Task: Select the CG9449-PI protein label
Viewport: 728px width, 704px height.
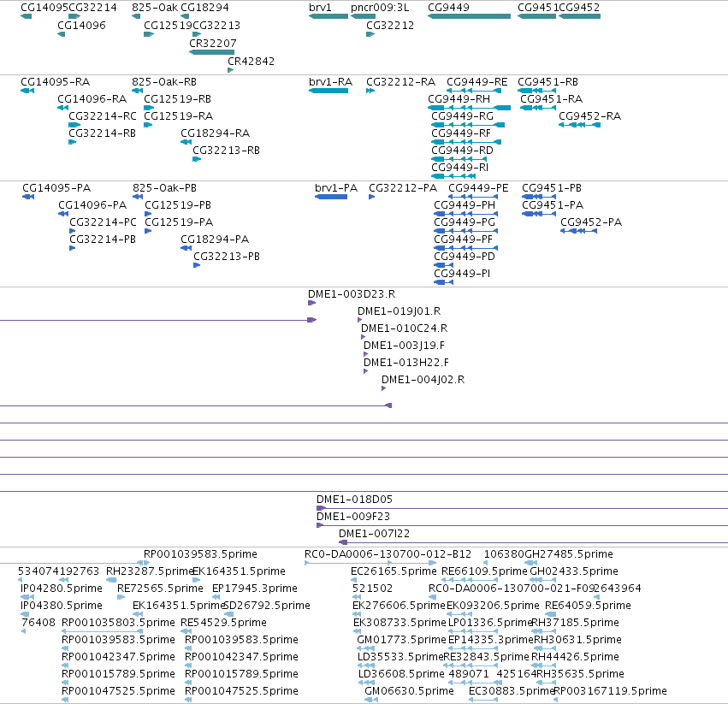Action: (462, 274)
